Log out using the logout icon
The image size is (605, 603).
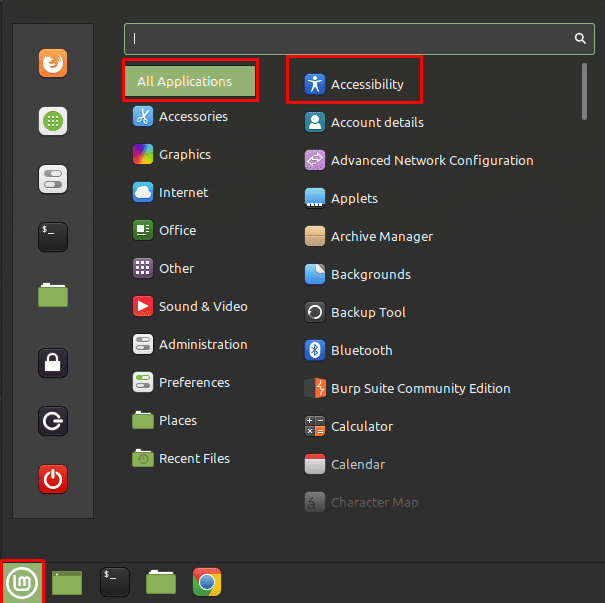[53, 421]
